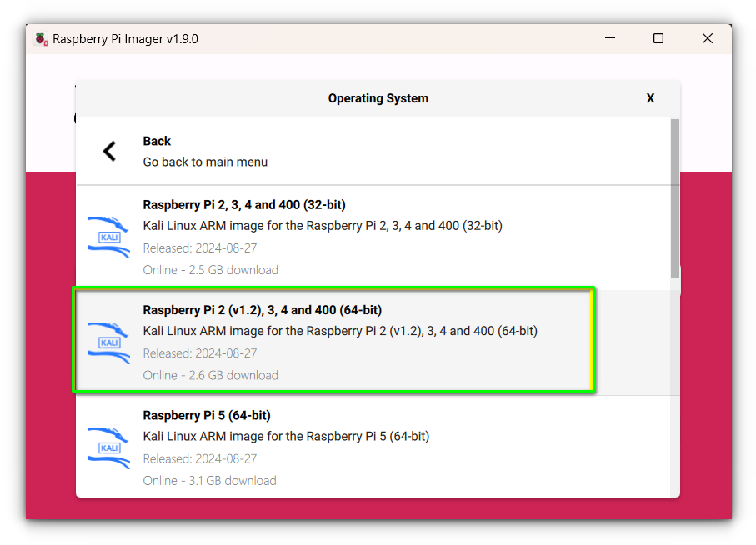Click the "Online - 2.6 GB download" text
The width and height of the screenshot is (756, 545).
pyautogui.click(x=210, y=375)
